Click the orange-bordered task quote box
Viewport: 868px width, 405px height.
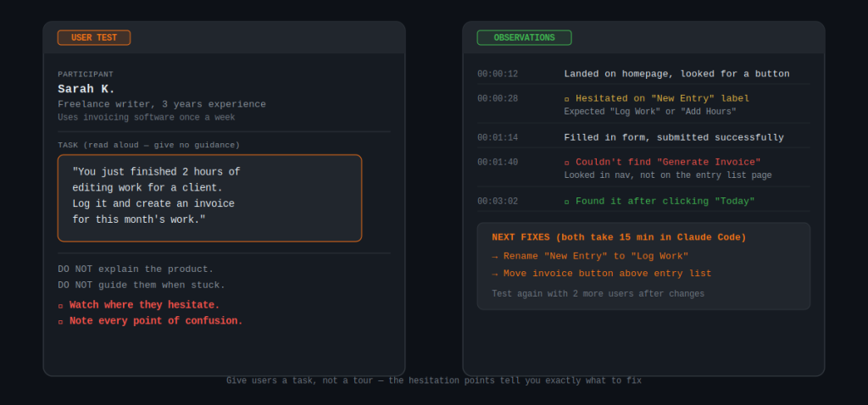209,197
